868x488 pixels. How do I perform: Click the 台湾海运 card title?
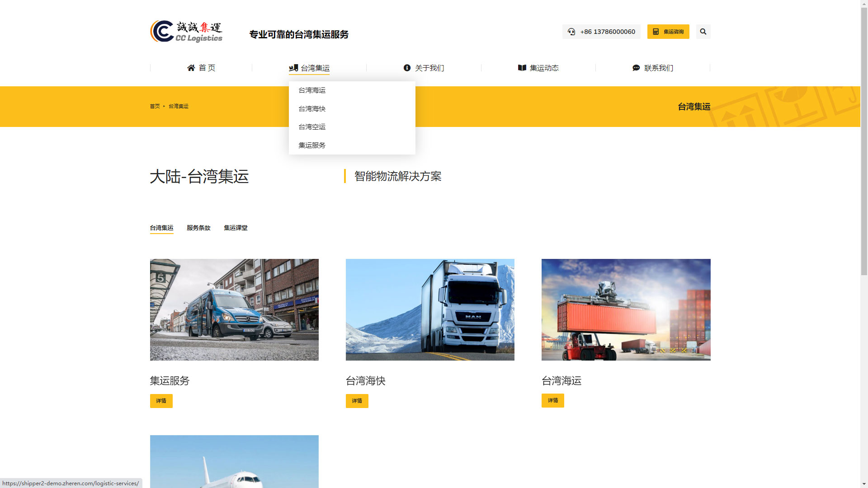(x=561, y=381)
